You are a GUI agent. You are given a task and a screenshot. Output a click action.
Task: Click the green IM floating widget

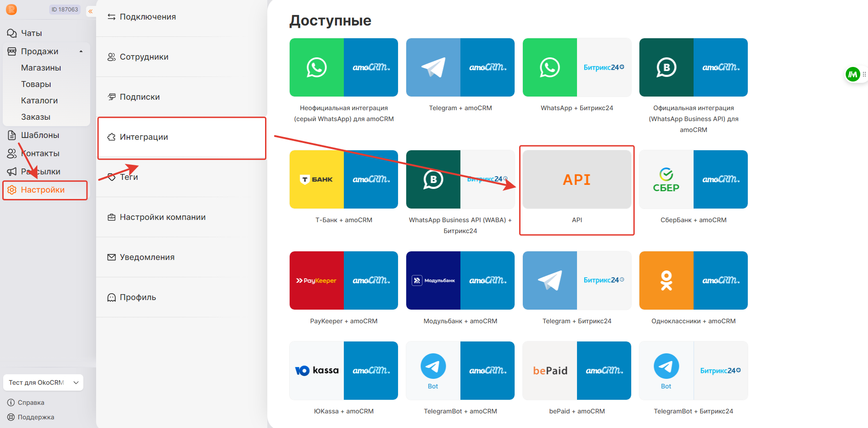pyautogui.click(x=853, y=74)
